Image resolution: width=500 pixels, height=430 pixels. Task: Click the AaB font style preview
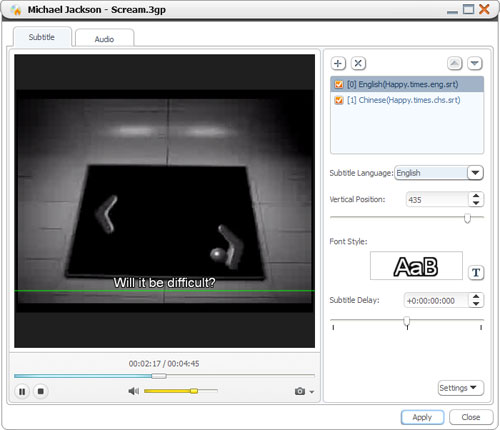pyautogui.click(x=416, y=266)
